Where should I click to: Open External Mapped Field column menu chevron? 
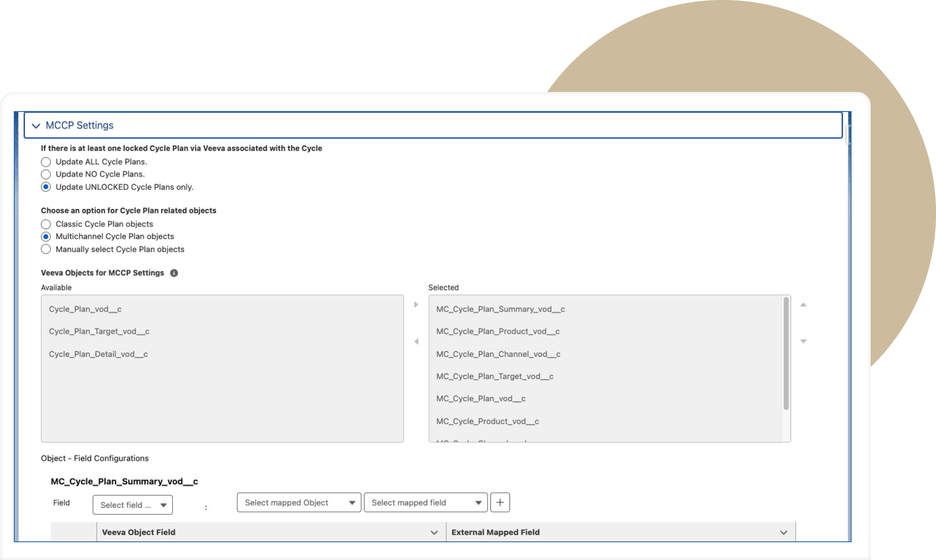784,532
